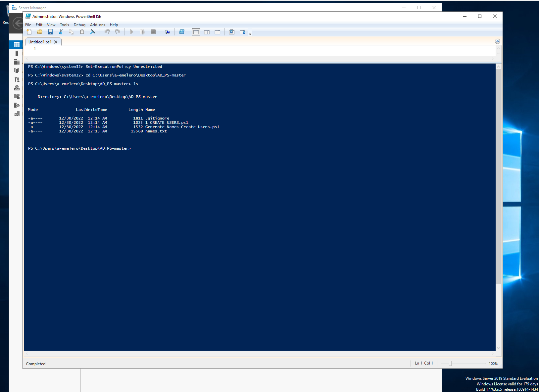This screenshot has width=539, height=392.
Task: Launch PowerShell.exe from the toolbar icon
Action: 182,32
